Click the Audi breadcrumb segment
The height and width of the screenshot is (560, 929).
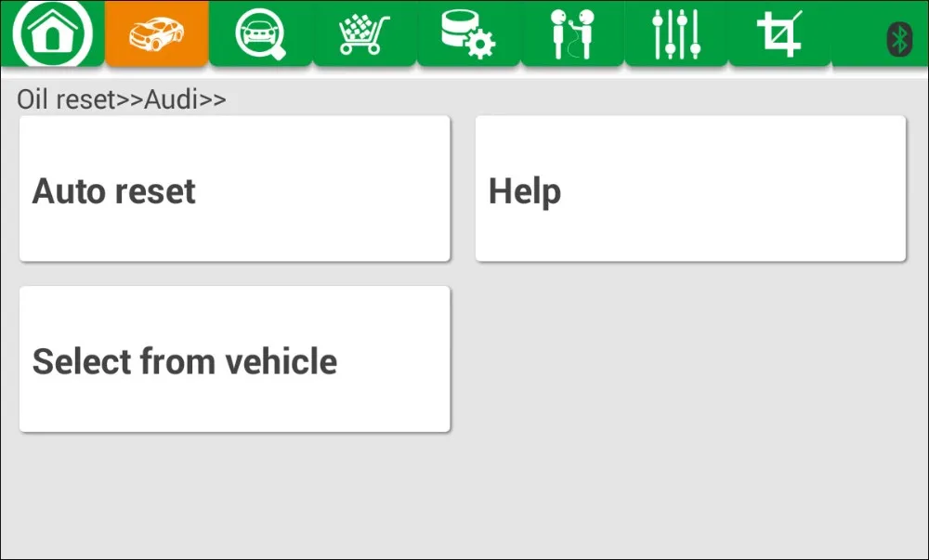171,99
